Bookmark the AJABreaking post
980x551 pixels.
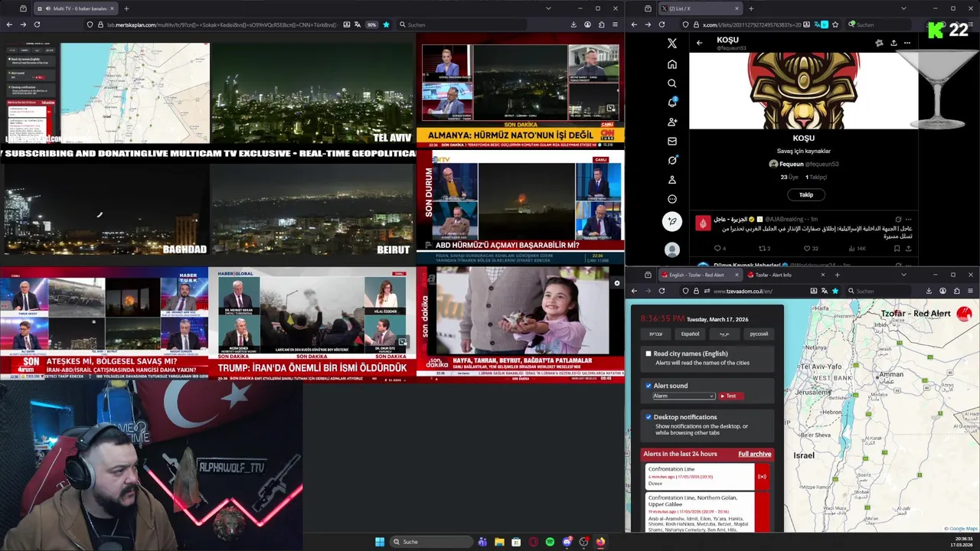pos(897,249)
